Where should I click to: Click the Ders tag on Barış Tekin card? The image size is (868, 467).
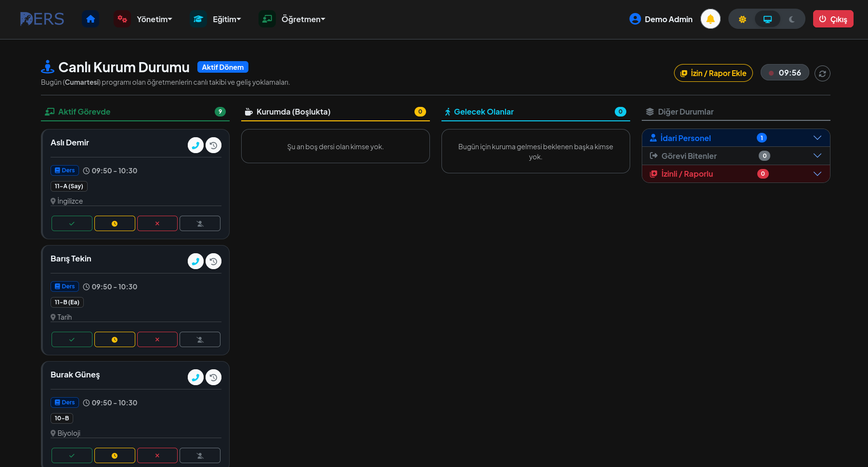(x=65, y=286)
